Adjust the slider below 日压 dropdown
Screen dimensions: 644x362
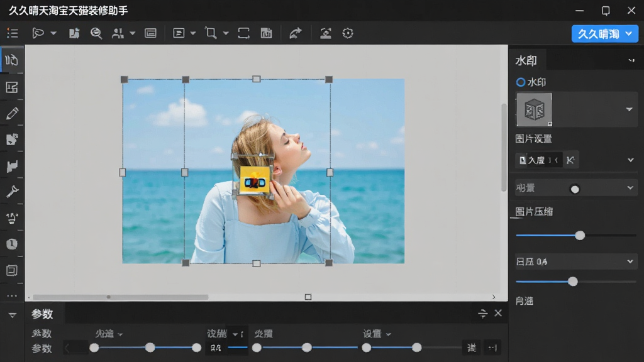pos(572,282)
